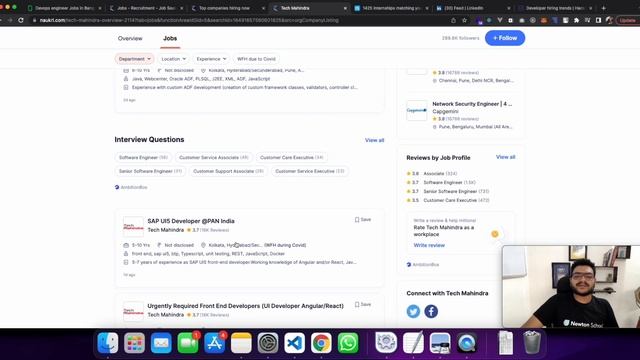Viewport: 640px width, 360px height.
Task: View all Reviews by Job Profile
Action: (505, 157)
